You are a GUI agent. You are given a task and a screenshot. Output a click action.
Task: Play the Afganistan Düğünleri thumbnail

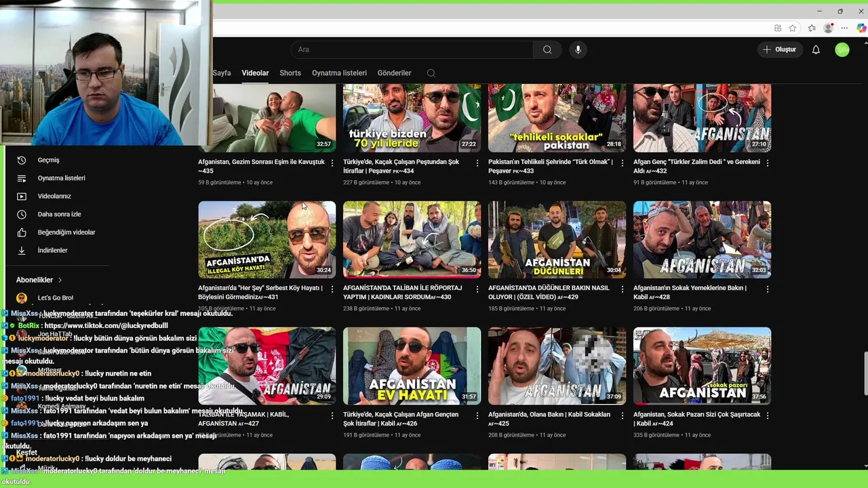(557, 239)
